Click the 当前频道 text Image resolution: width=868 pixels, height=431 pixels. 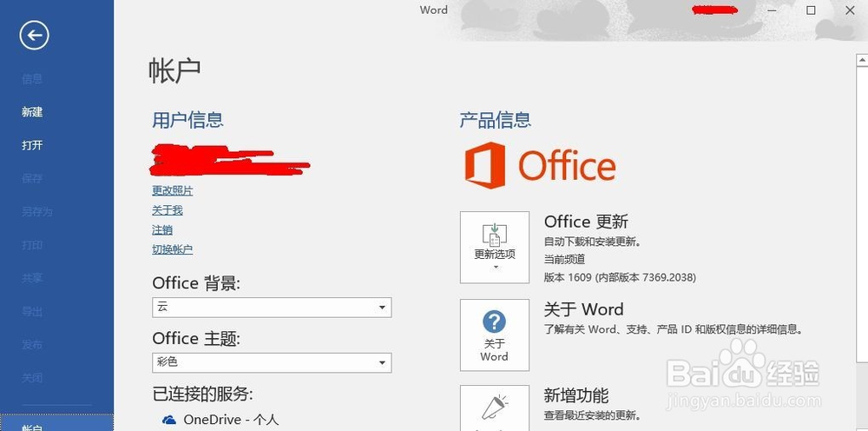point(564,259)
